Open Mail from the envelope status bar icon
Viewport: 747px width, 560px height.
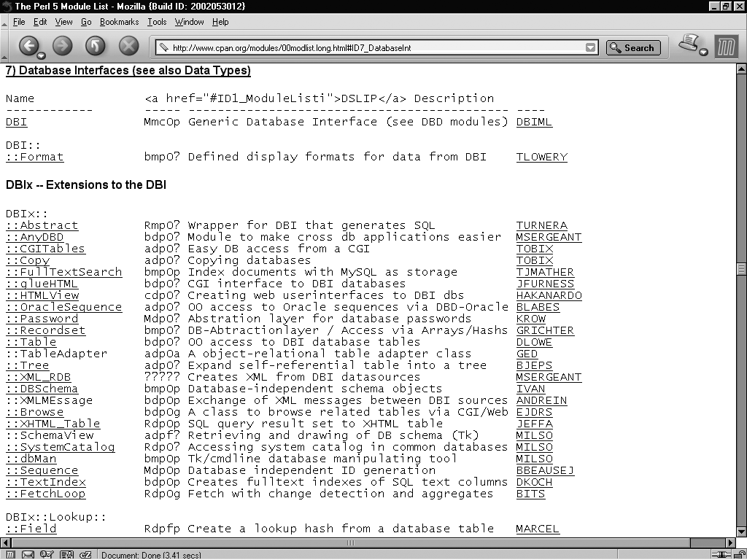click(x=28, y=555)
